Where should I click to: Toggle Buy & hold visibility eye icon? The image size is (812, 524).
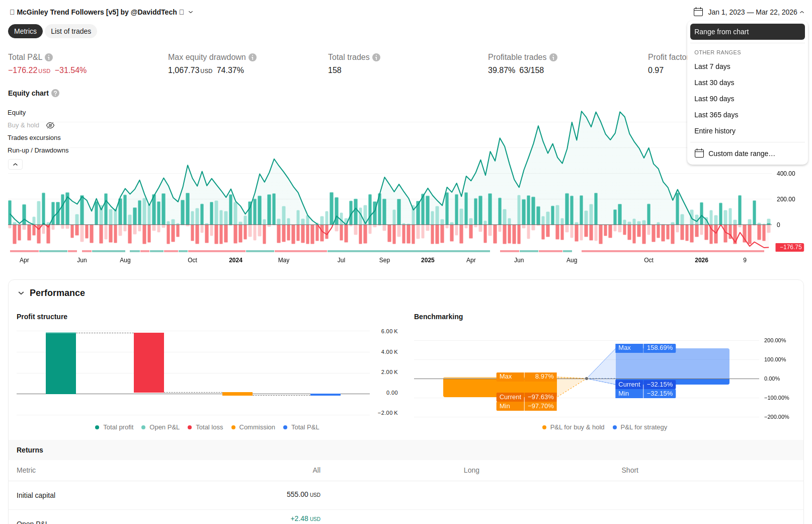tap(50, 125)
